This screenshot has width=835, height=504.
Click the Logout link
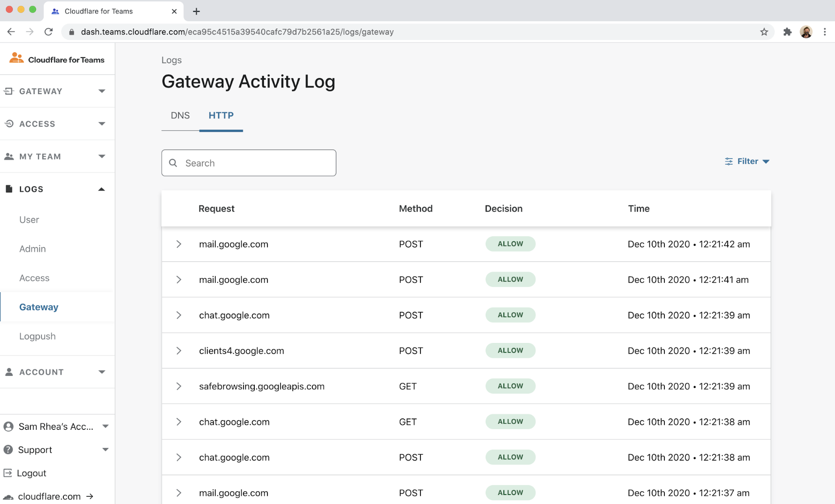[31, 473]
